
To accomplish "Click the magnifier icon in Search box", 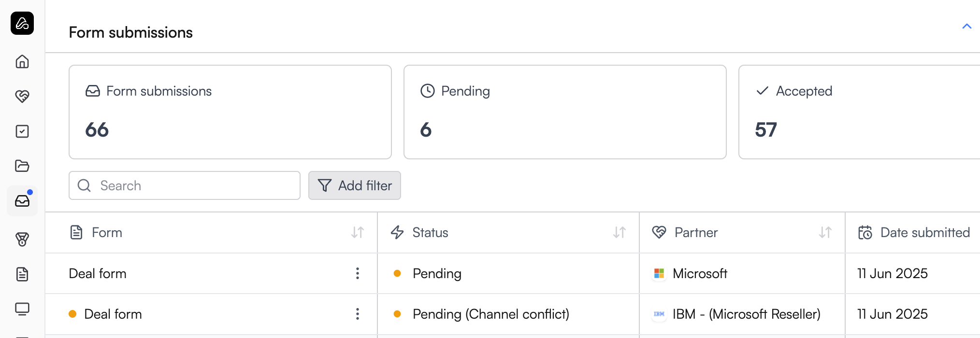I will click(x=84, y=185).
